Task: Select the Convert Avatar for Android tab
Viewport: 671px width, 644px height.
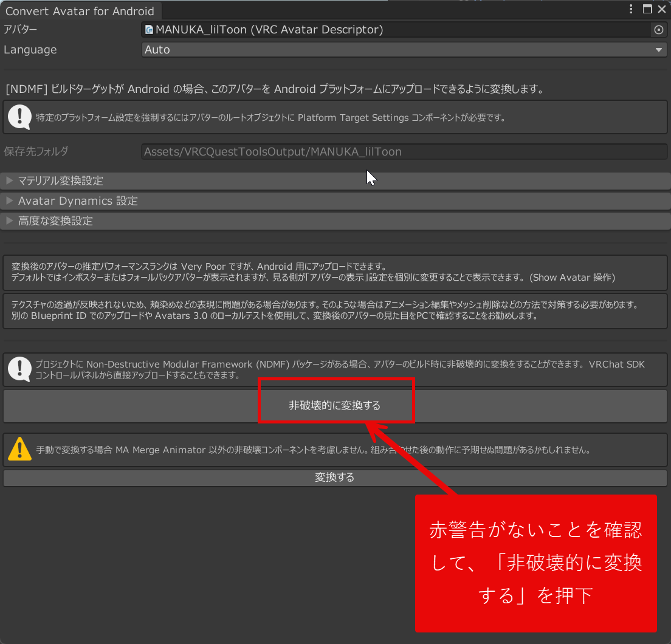Action: click(80, 11)
